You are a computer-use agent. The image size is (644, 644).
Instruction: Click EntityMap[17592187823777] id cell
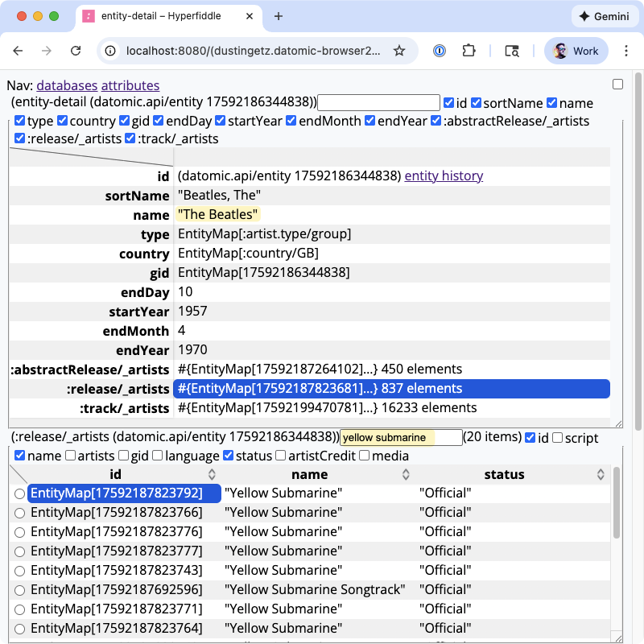116,551
